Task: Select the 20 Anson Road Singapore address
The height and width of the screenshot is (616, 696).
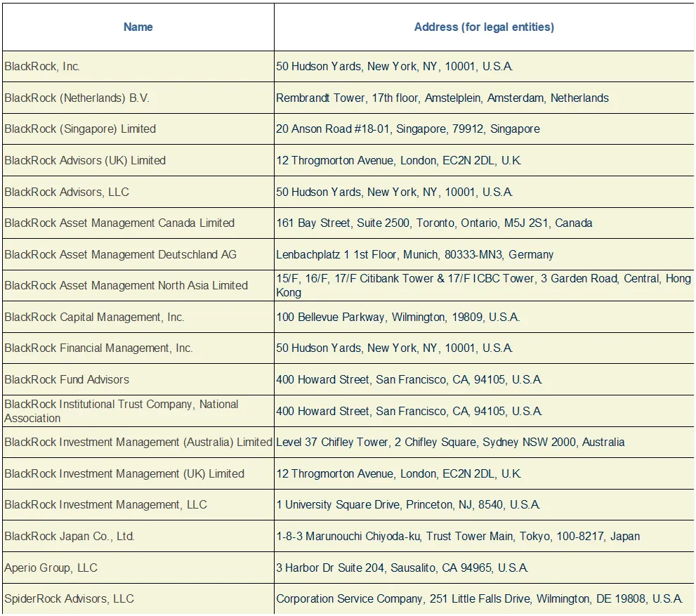Action: tap(484, 129)
